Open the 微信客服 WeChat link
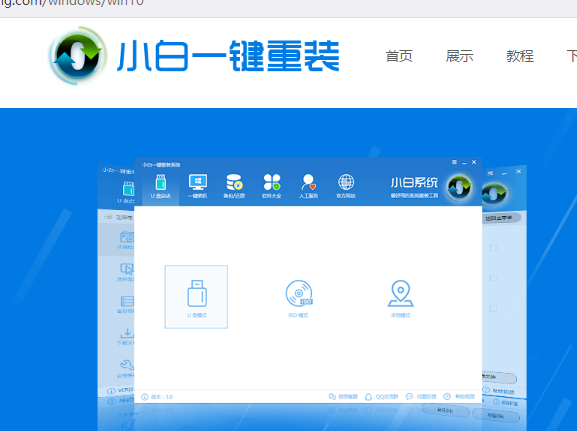The image size is (577, 431). [343, 396]
